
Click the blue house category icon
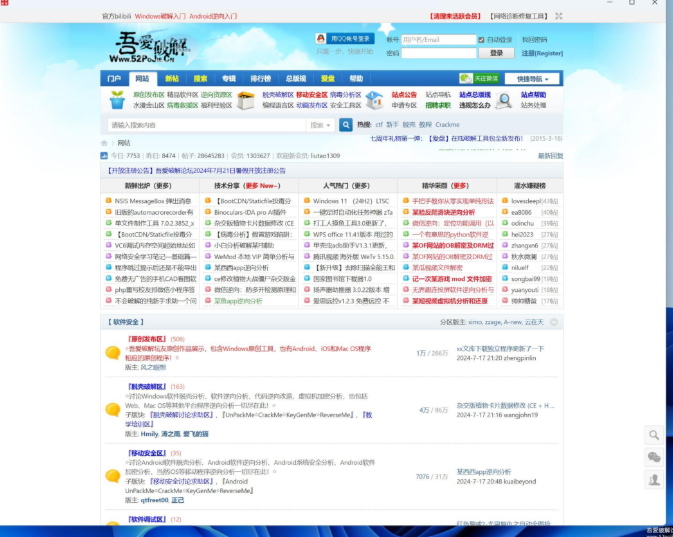[x=374, y=100]
